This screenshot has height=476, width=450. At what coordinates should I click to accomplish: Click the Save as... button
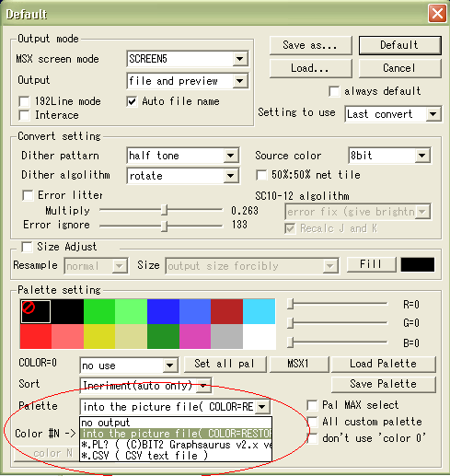coord(310,45)
